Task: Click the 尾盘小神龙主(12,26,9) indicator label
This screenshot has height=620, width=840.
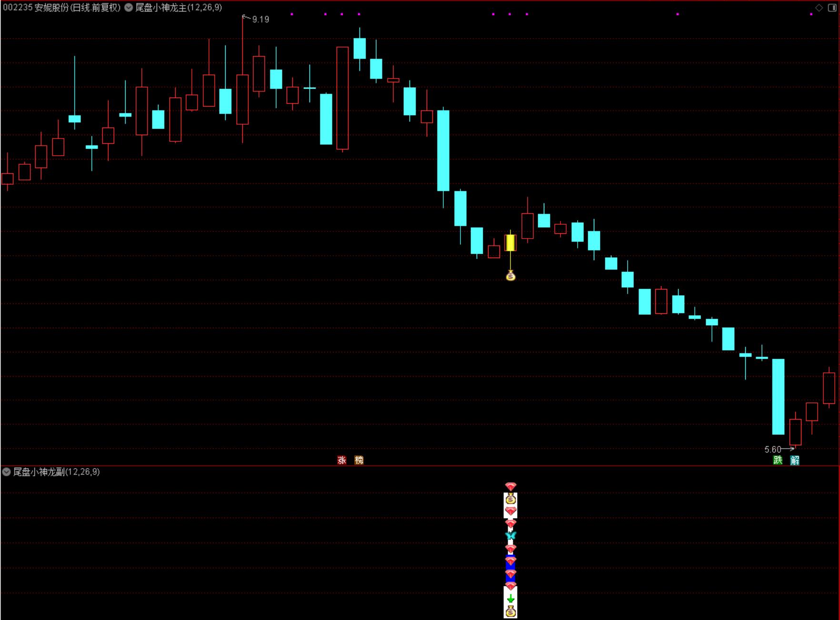Action: pyautogui.click(x=179, y=8)
